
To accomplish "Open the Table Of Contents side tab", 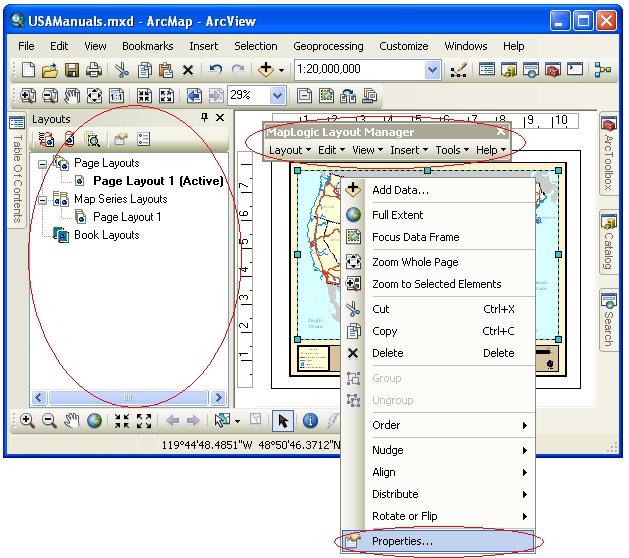I will pos(17,170).
